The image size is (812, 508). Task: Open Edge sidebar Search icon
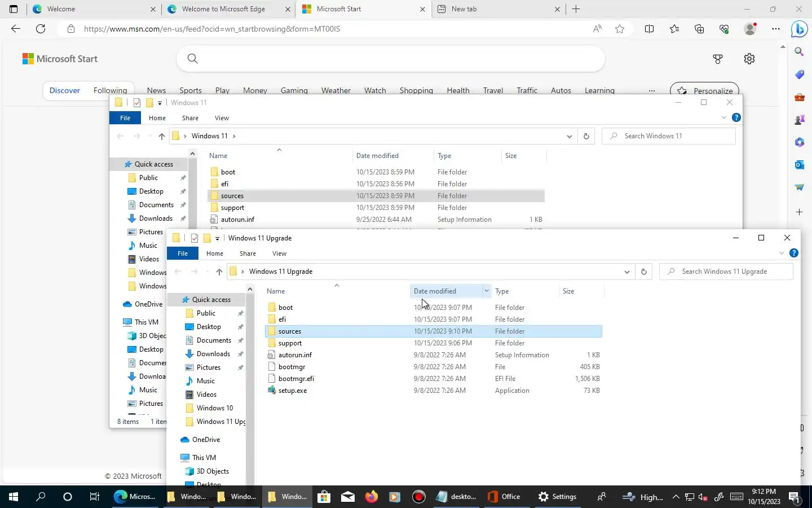point(799,52)
